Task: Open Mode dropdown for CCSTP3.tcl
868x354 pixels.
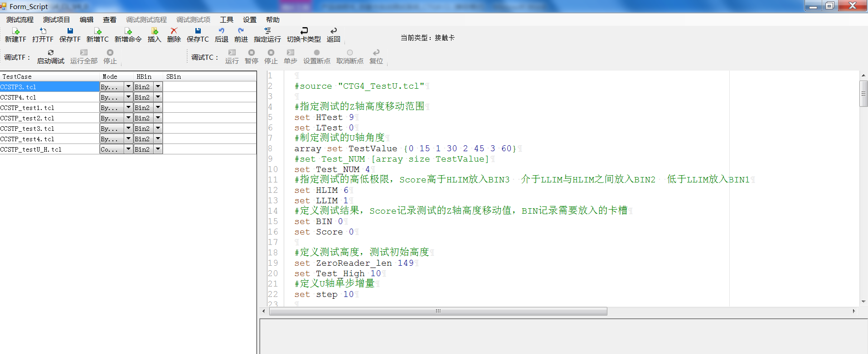Action: [128, 86]
